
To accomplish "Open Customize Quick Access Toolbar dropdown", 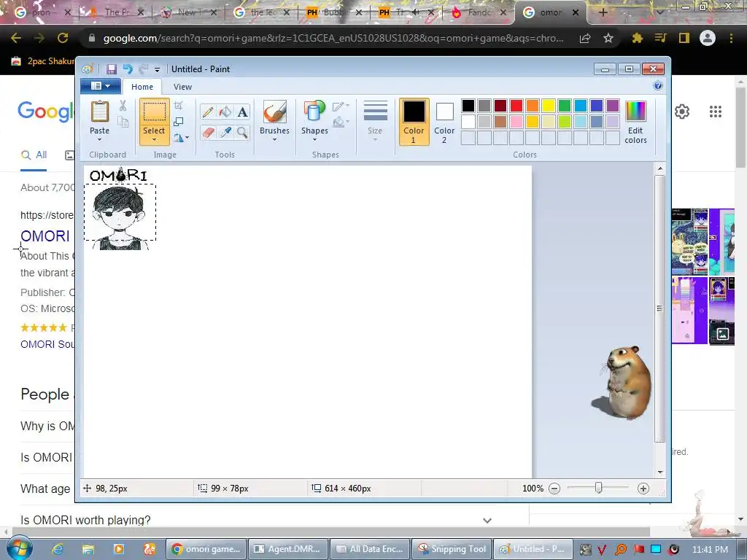I will (x=157, y=69).
